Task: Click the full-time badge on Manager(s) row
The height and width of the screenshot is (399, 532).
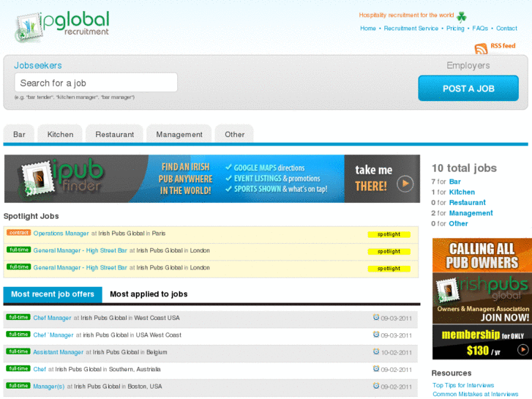Action: (x=18, y=386)
